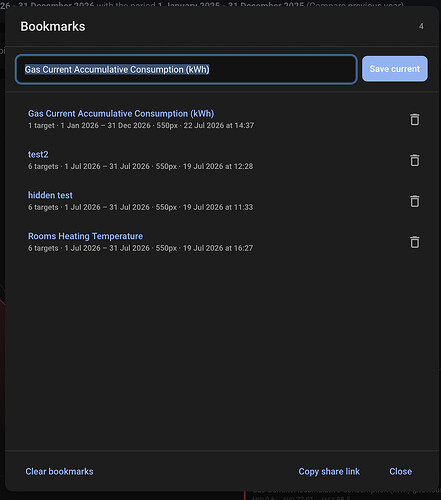The height and width of the screenshot is (500, 441).
Task: Copy the share link
Action: (x=329, y=471)
